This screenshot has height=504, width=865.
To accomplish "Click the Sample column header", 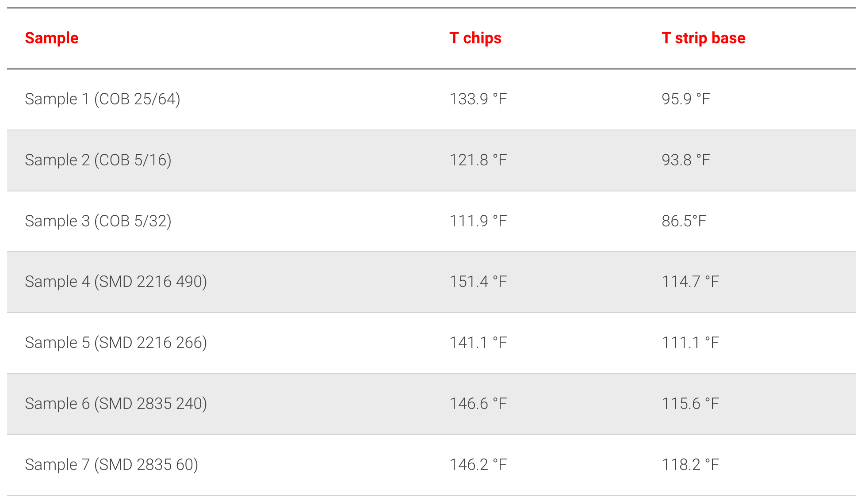I will pos(52,38).
